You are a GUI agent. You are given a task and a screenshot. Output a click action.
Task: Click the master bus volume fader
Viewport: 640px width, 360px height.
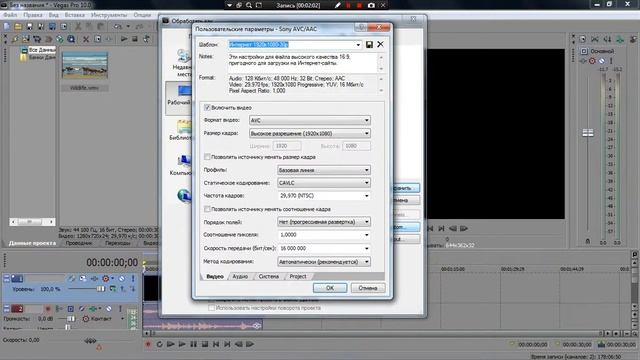coord(588,133)
